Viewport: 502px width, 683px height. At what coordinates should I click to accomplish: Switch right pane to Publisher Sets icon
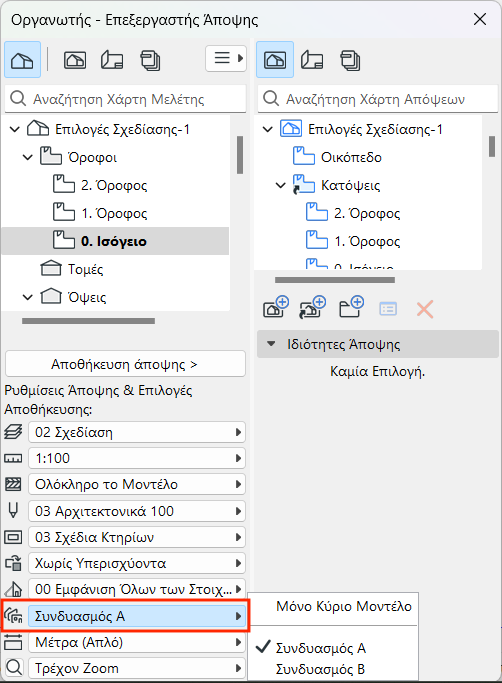(350, 60)
